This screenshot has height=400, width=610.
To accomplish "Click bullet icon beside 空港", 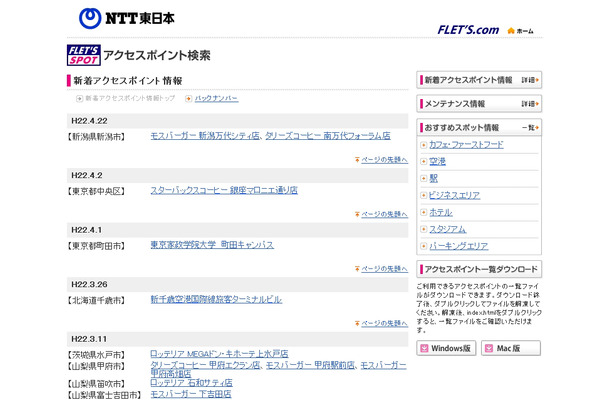I will [424, 162].
